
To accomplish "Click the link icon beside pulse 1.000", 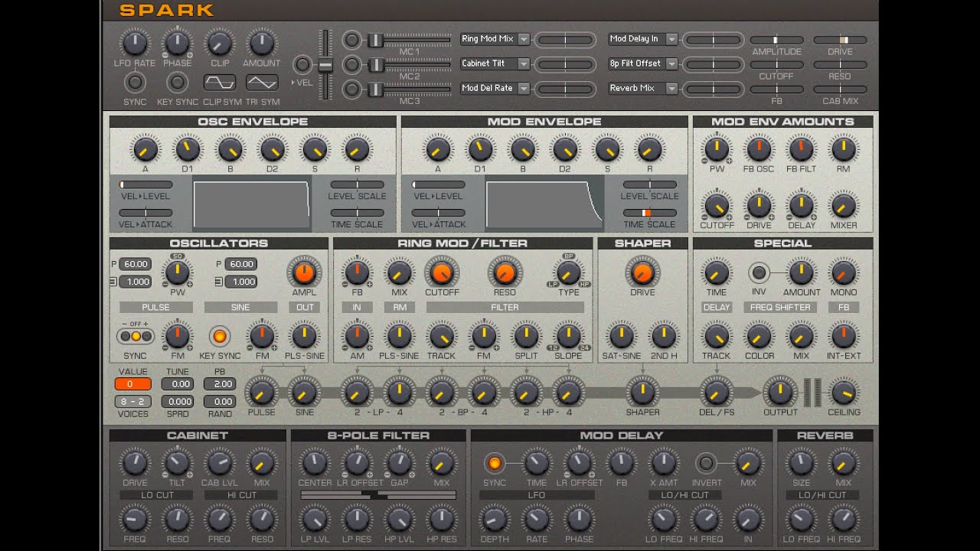I will coord(113,282).
